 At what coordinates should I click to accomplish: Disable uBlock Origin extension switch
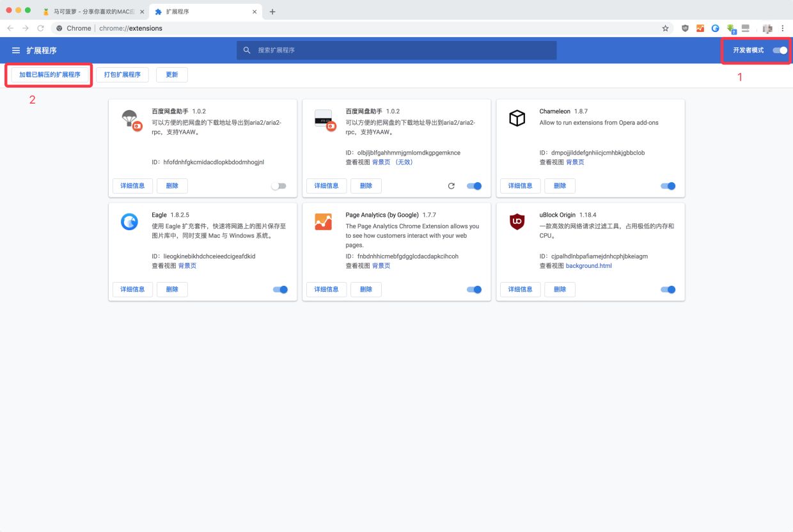click(668, 290)
